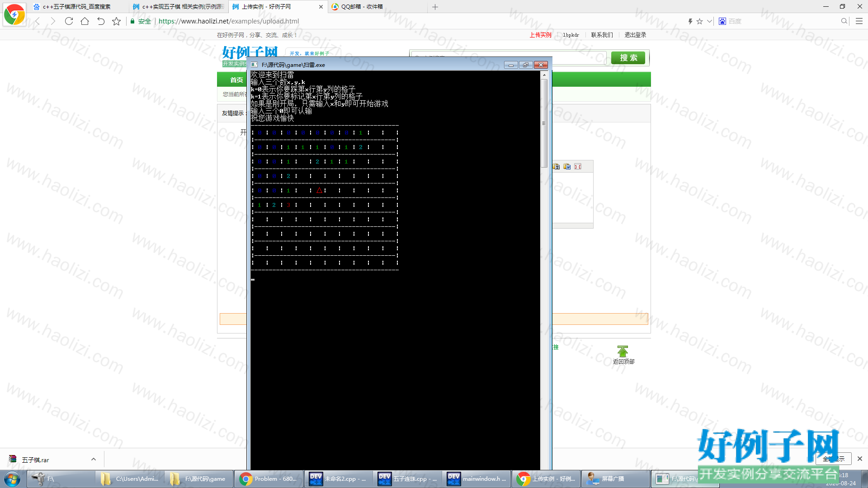Open a new browser tab with plus
The width and height of the screenshot is (868, 488).
coord(435,7)
